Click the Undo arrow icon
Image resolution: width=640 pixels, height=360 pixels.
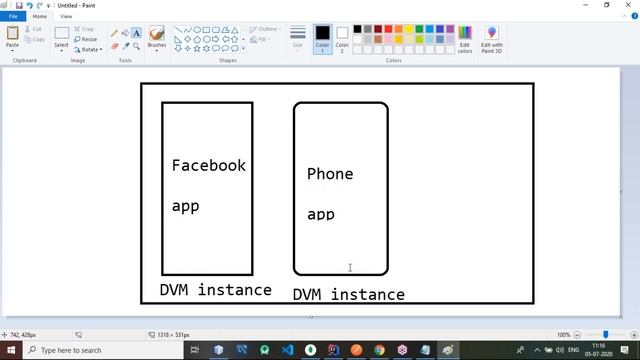pyautogui.click(x=29, y=5)
